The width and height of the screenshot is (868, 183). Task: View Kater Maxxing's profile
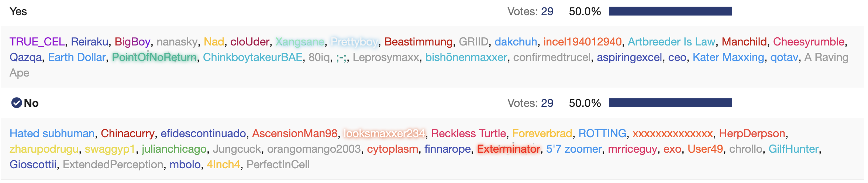[x=728, y=57]
